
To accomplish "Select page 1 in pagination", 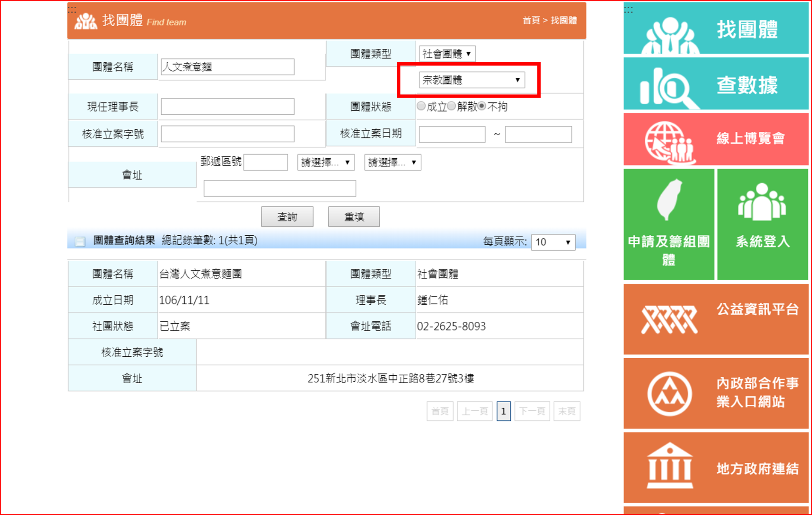I will point(504,411).
